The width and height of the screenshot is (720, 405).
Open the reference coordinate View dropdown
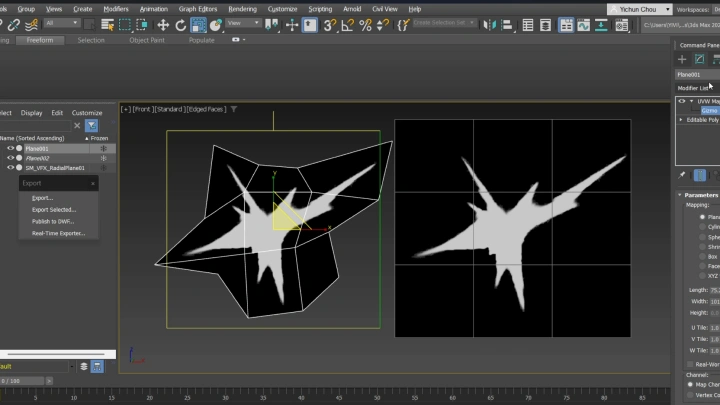click(x=243, y=23)
